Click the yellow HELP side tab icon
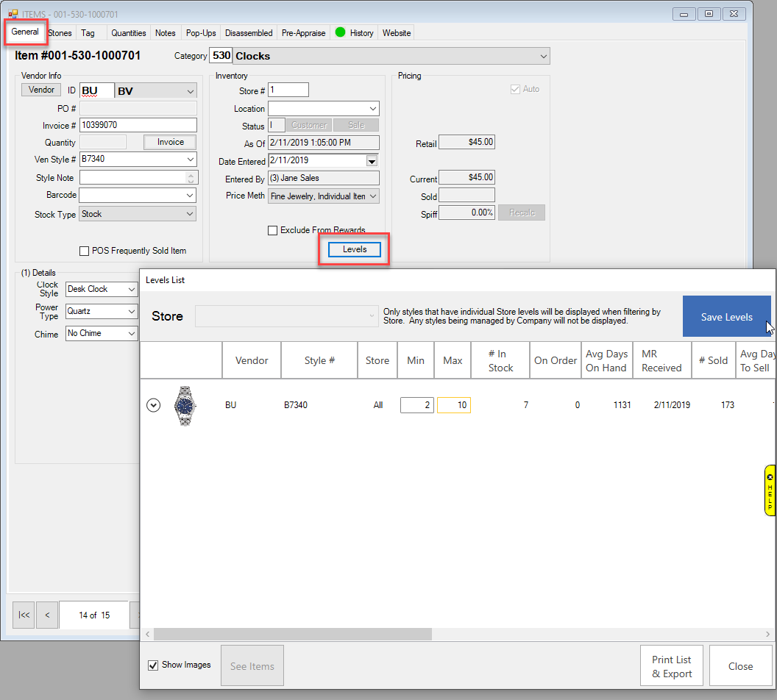Image resolution: width=777 pixels, height=700 pixels. 770,490
